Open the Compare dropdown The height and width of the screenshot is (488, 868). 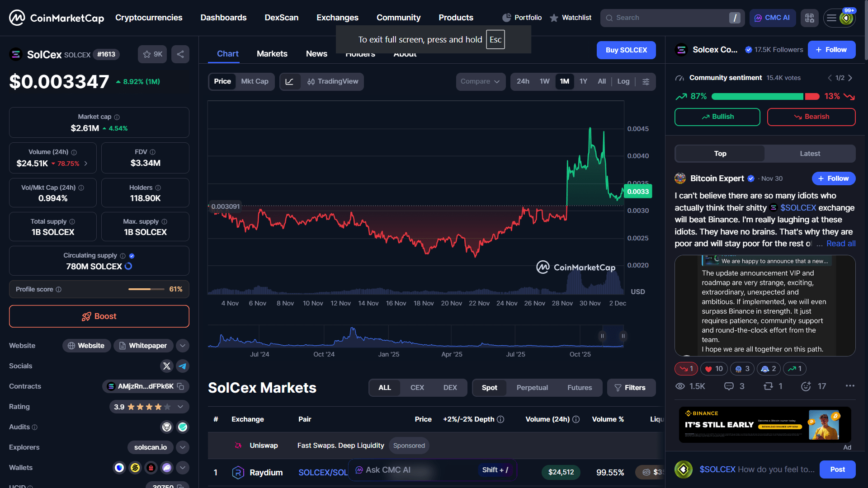pos(480,82)
